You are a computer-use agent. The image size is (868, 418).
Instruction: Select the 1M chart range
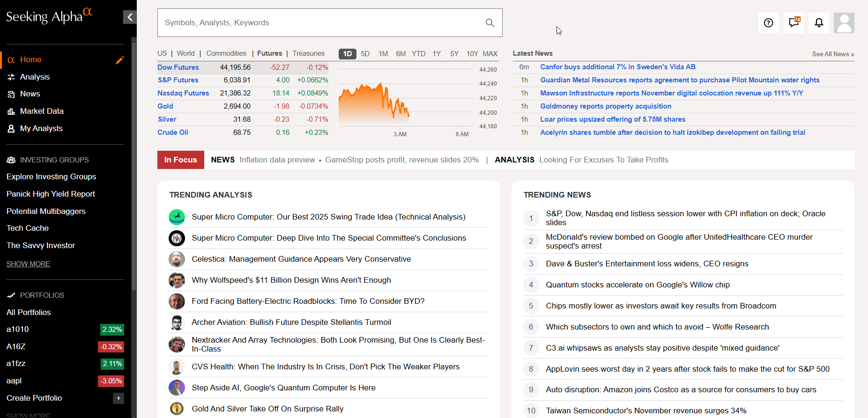(x=383, y=54)
